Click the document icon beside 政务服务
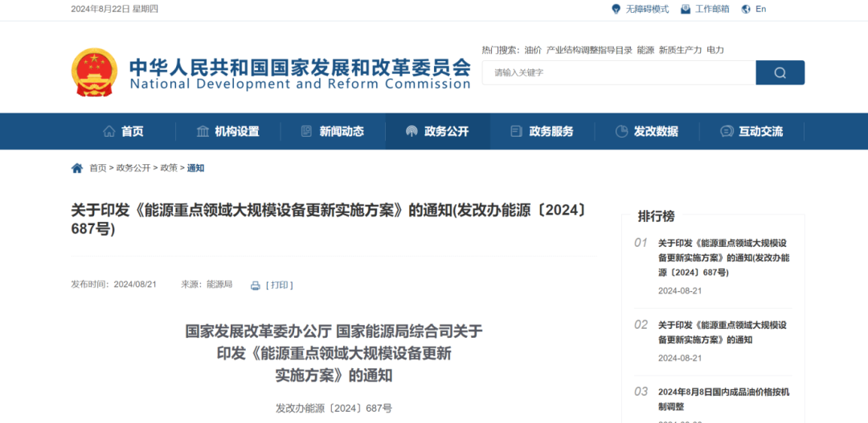 516,131
